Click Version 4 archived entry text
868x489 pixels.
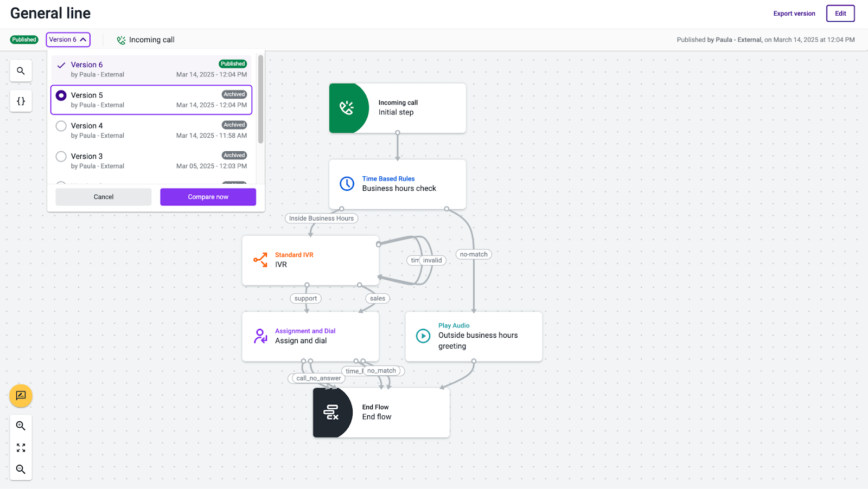pyautogui.click(x=87, y=126)
